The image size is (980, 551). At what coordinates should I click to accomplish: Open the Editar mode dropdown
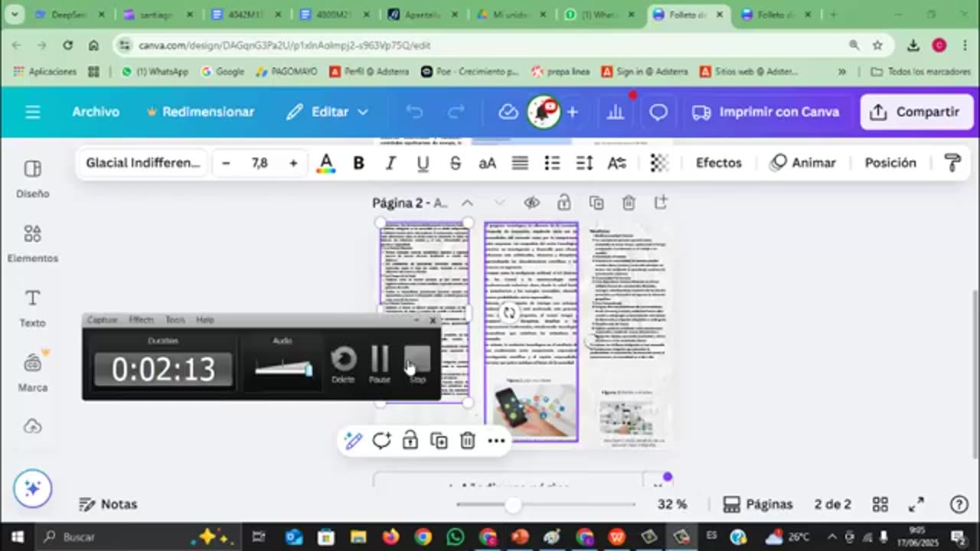pyautogui.click(x=327, y=112)
